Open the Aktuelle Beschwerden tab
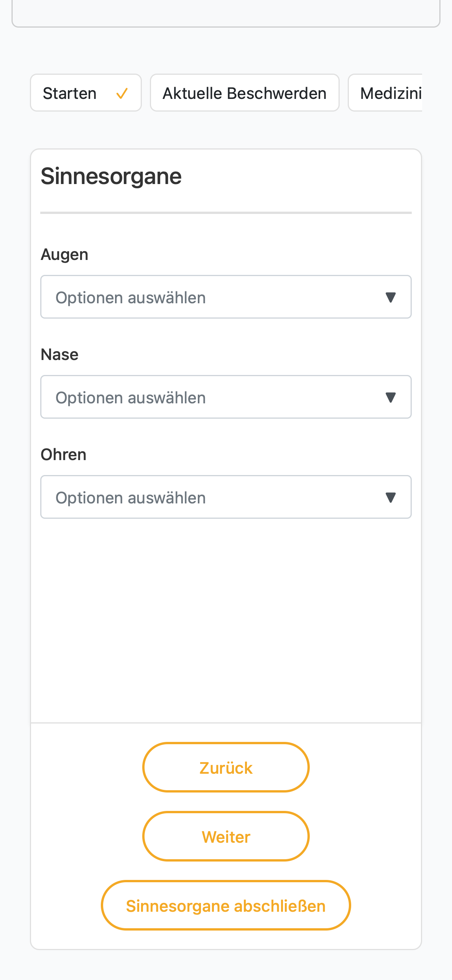 pos(245,93)
